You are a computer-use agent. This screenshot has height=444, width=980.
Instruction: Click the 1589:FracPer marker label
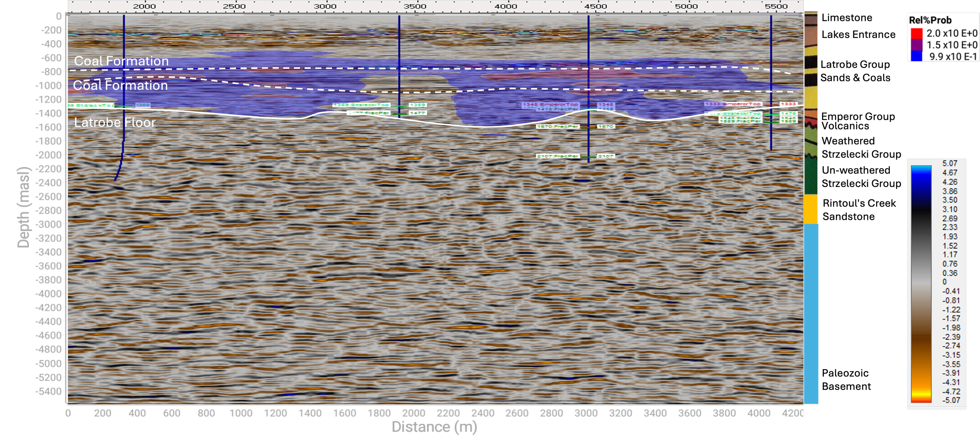(740, 121)
